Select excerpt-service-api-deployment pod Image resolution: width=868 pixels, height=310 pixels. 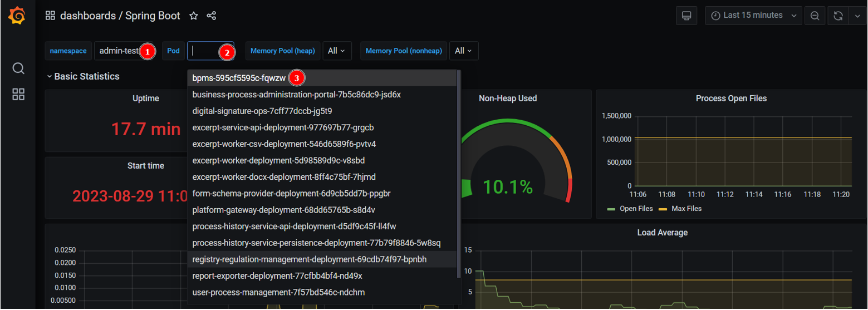[x=322, y=127]
